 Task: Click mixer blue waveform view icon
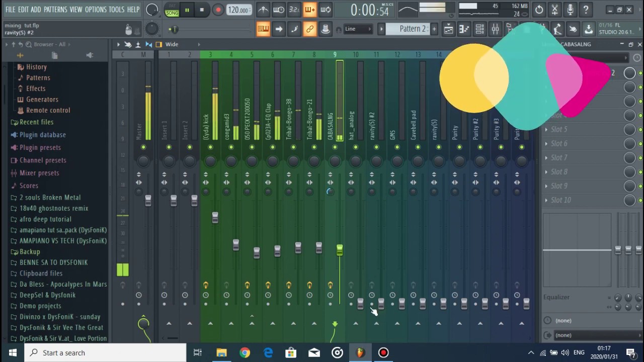[148, 44]
